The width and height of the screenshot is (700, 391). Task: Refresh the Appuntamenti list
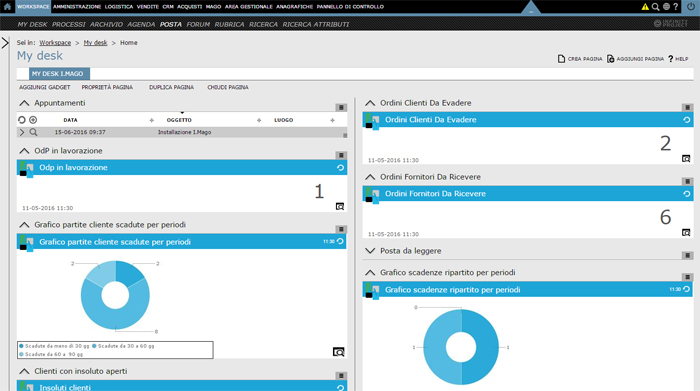21,120
